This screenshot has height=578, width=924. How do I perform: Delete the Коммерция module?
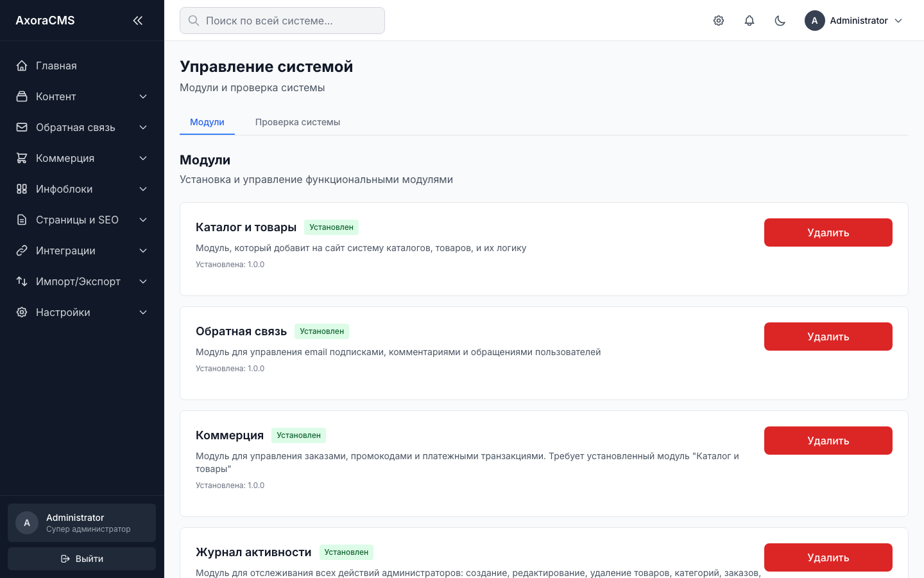[x=828, y=441]
